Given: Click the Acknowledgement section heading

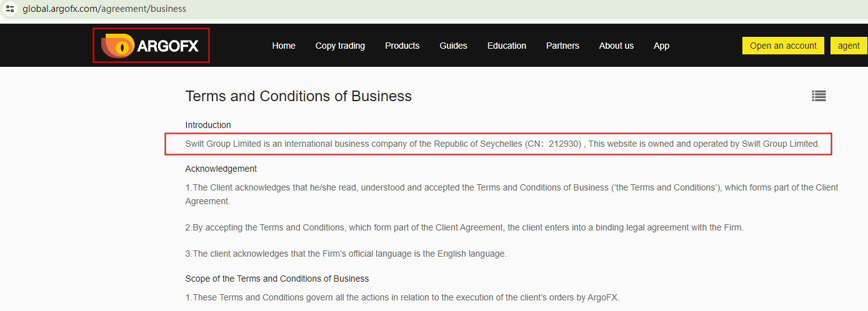Looking at the screenshot, I should (x=221, y=169).
